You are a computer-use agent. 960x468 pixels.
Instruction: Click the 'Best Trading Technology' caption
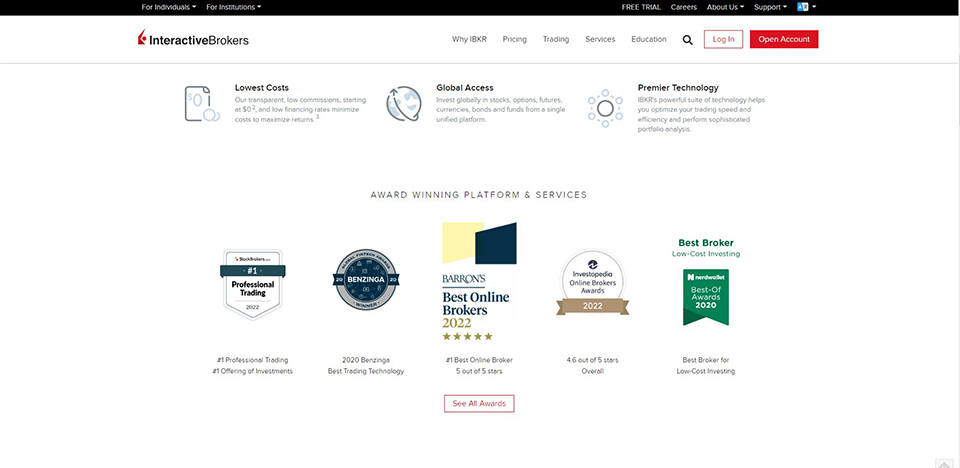(366, 371)
